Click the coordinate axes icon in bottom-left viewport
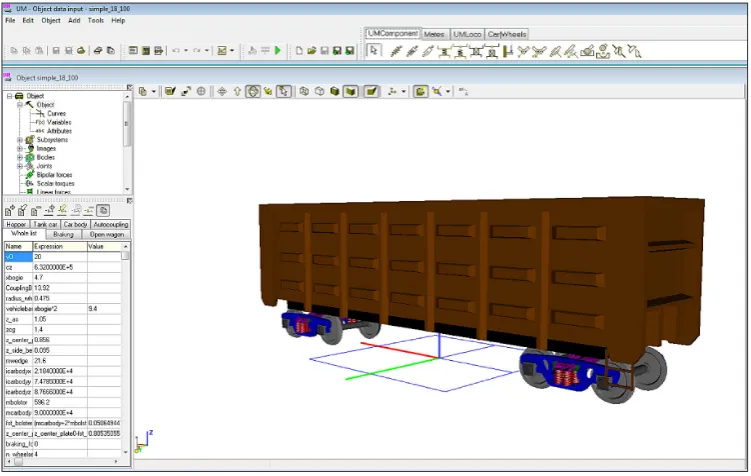This screenshot has width=751, height=476. (143, 441)
